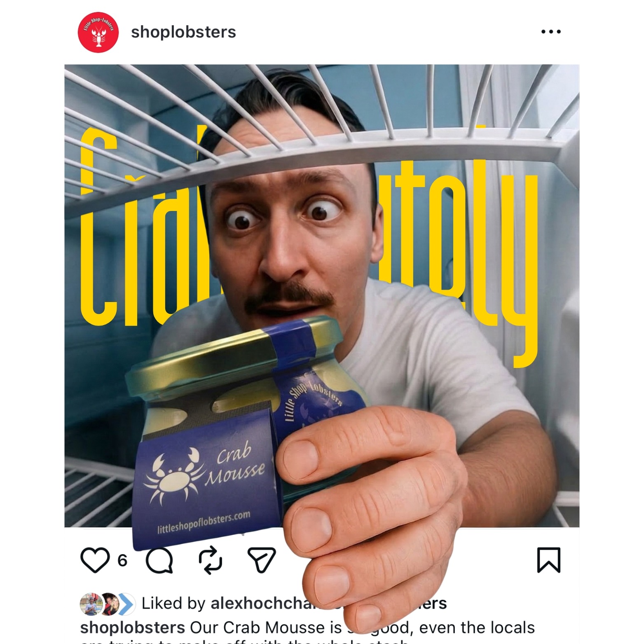Tap the 'Liked by' label text
The height and width of the screenshot is (644, 644).
[x=173, y=603]
